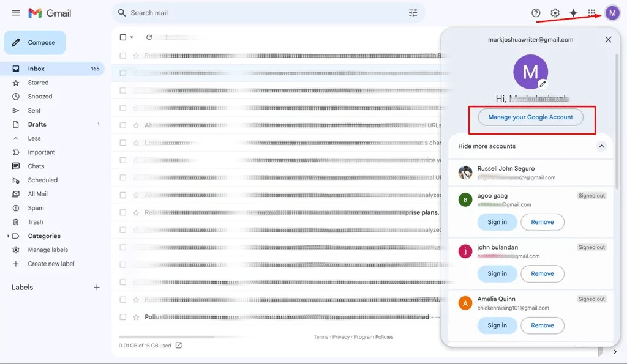
Task: Open the Google apps grid
Action: coord(591,13)
